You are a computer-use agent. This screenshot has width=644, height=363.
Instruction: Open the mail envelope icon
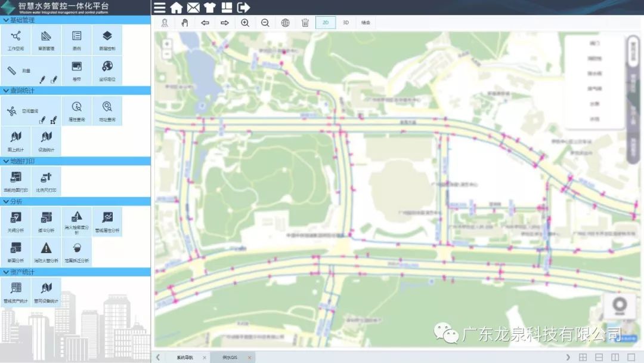pos(193,8)
